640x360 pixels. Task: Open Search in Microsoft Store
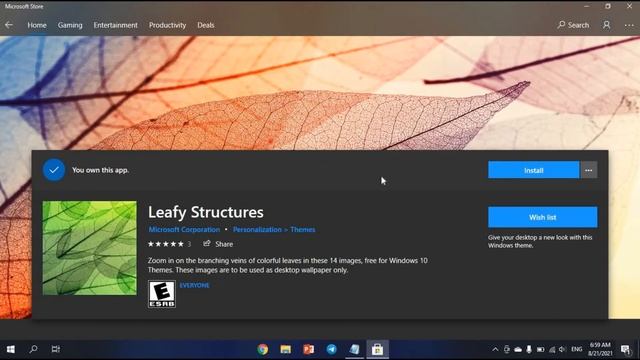[573, 25]
